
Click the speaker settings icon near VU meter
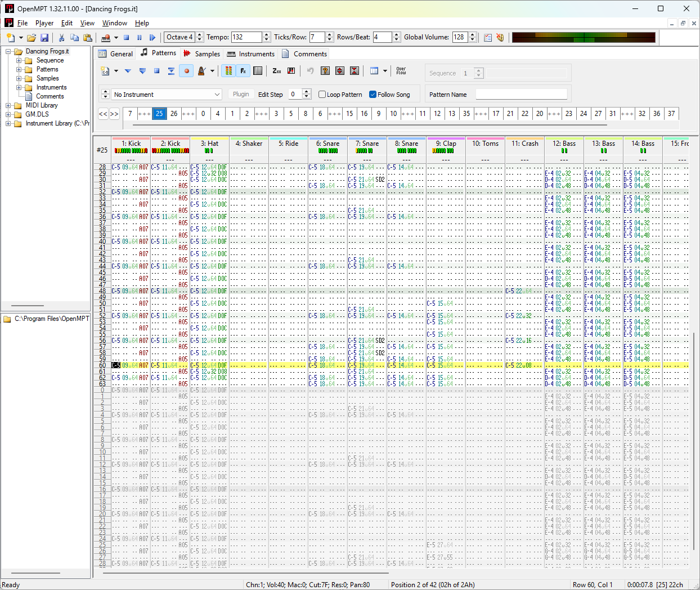(x=500, y=38)
